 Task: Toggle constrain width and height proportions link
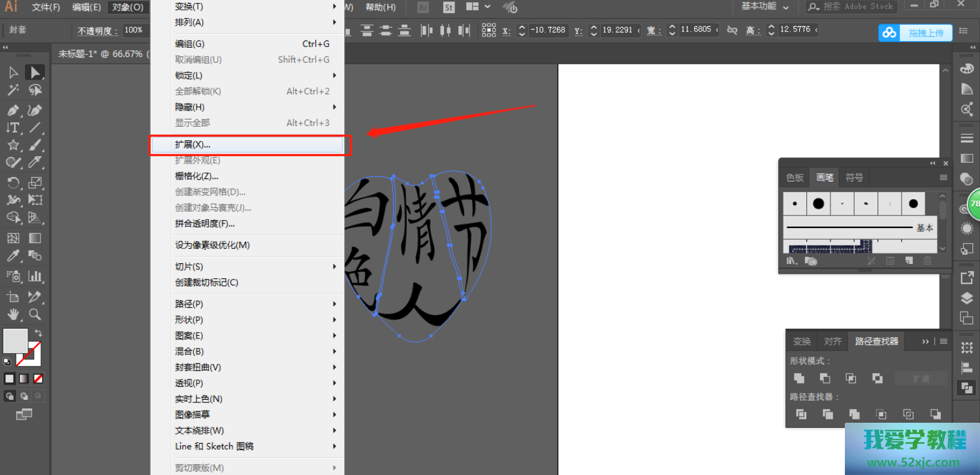click(x=732, y=30)
